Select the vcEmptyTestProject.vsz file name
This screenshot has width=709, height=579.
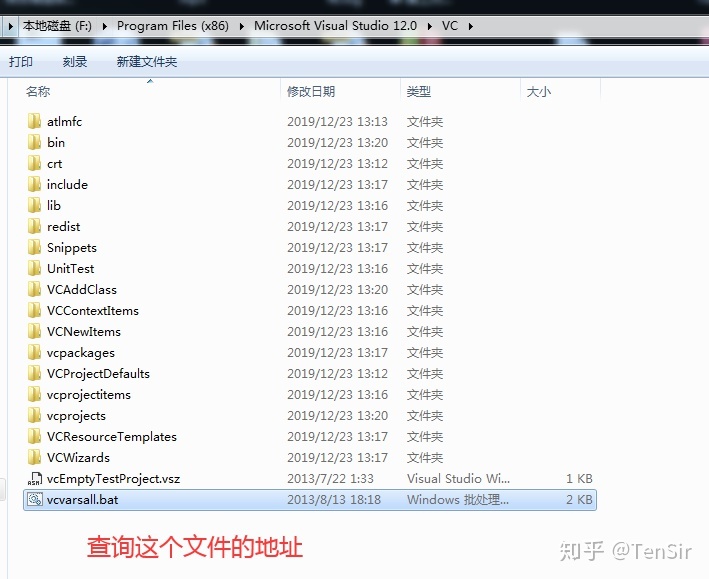coord(113,479)
